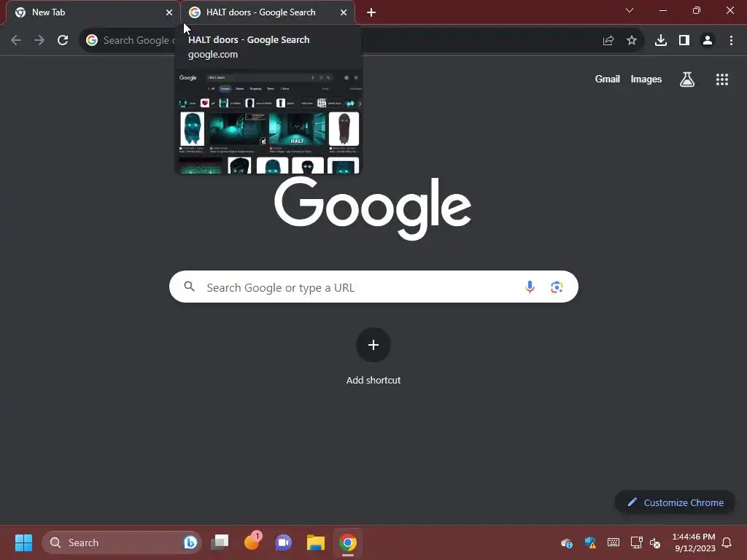Open Search Labs flask icon
This screenshot has height=560, width=747.
(x=687, y=79)
